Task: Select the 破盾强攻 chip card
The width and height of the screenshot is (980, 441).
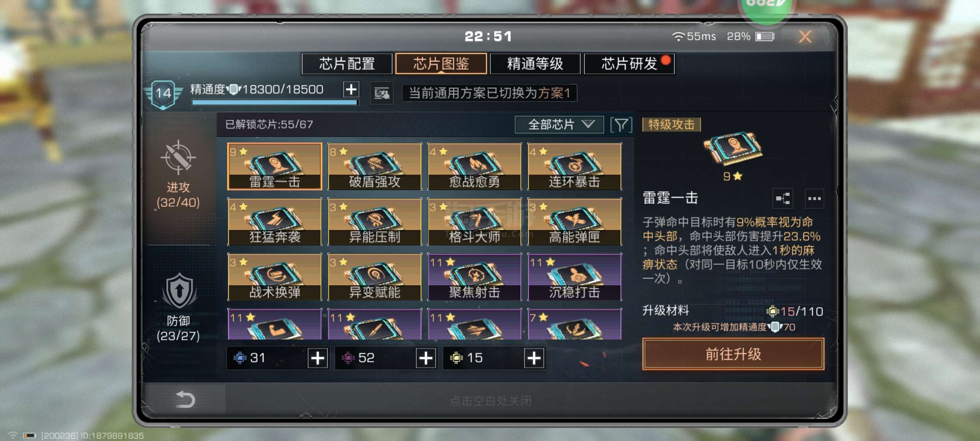Action: pyautogui.click(x=375, y=166)
